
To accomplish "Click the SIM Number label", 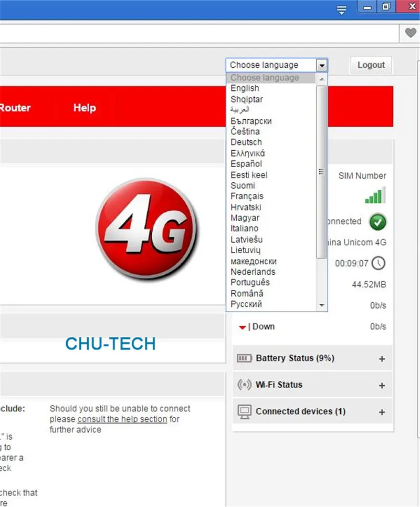I will tap(362, 176).
